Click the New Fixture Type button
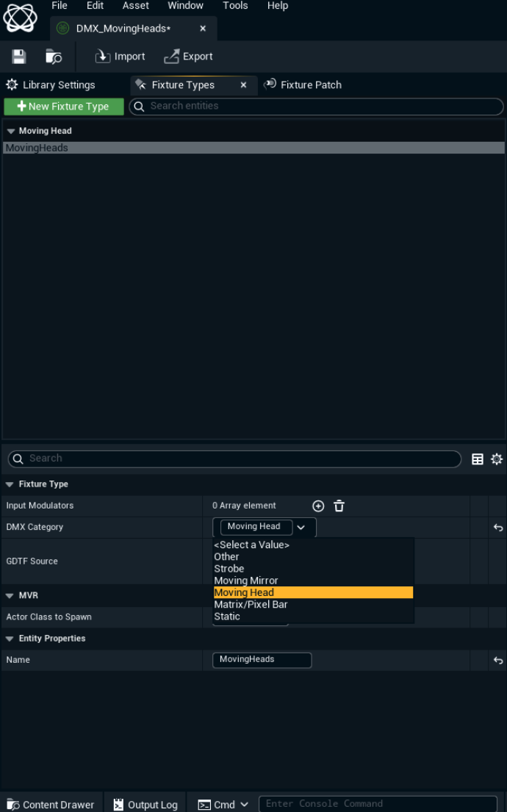The width and height of the screenshot is (507, 812). click(x=64, y=107)
